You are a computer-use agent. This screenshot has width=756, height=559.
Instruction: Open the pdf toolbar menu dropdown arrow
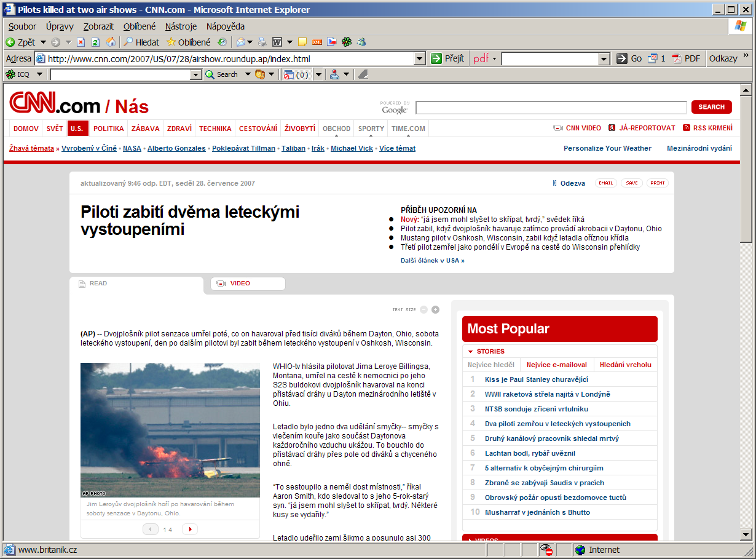(494, 59)
